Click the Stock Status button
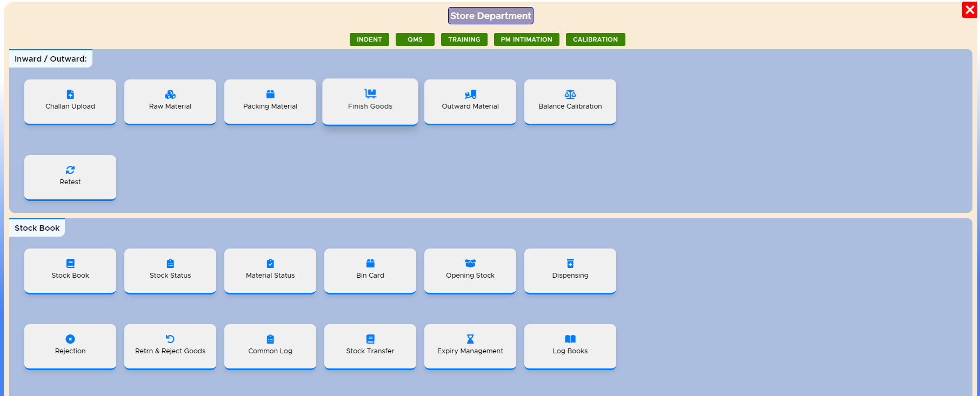Screen dimensions: 980x396 click(x=170, y=271)
